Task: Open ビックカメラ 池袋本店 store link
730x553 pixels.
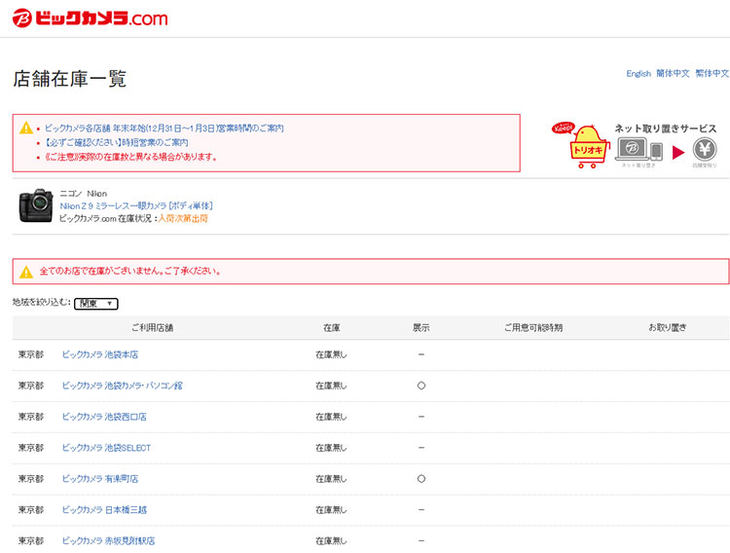Action: pos(100,355)
